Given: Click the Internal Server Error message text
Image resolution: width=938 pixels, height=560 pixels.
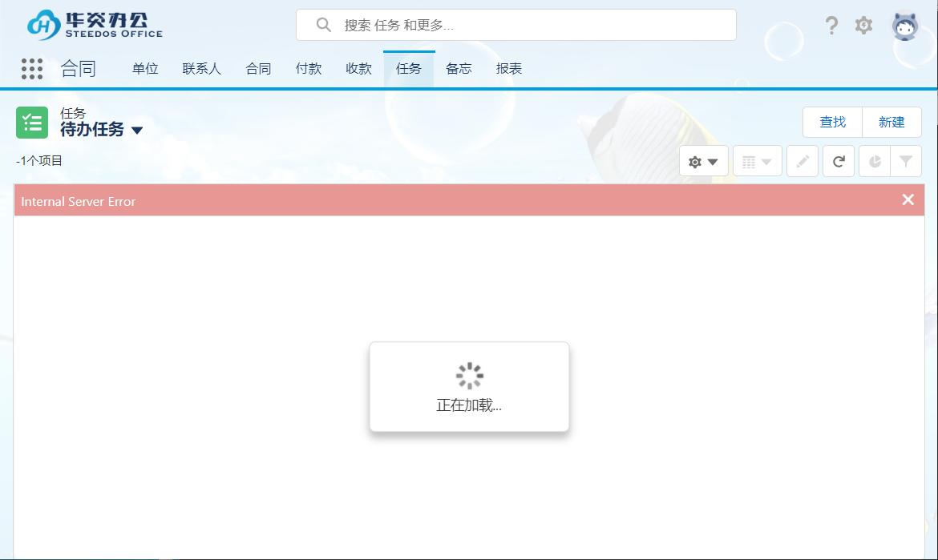Looking at the screenshot, I should click(x=79, y=201).
